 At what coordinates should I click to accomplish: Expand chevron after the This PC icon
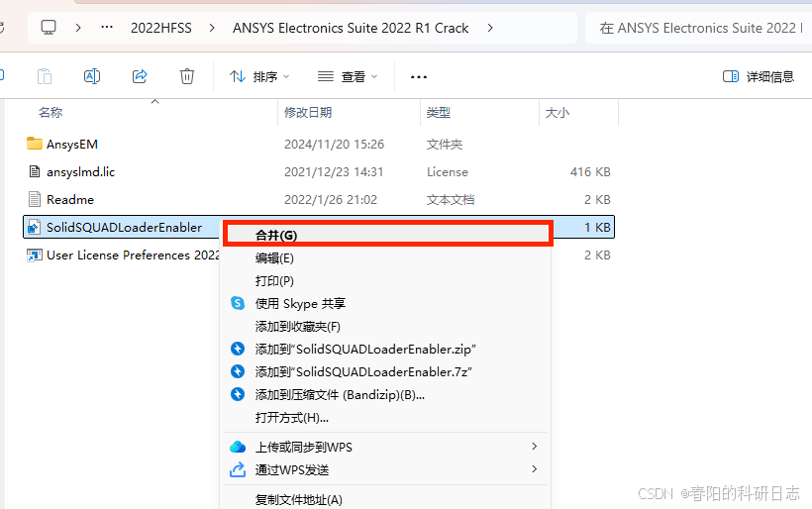point(78,28)
